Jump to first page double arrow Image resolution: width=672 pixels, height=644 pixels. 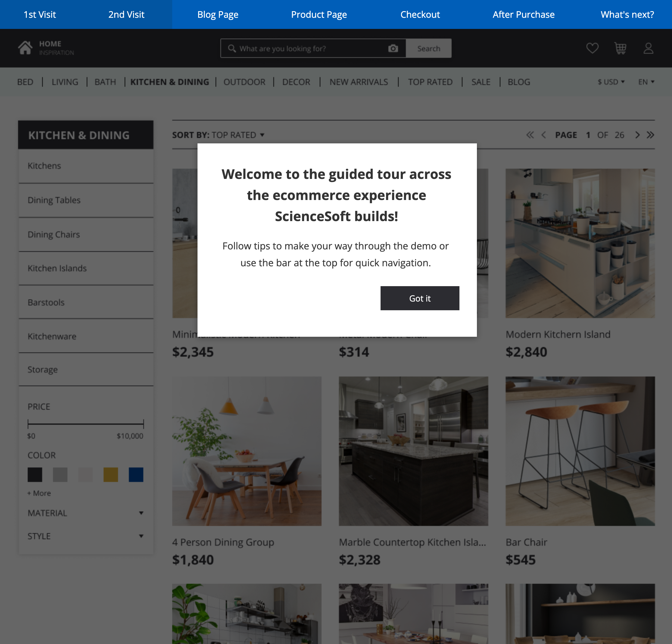coord(530,135)
